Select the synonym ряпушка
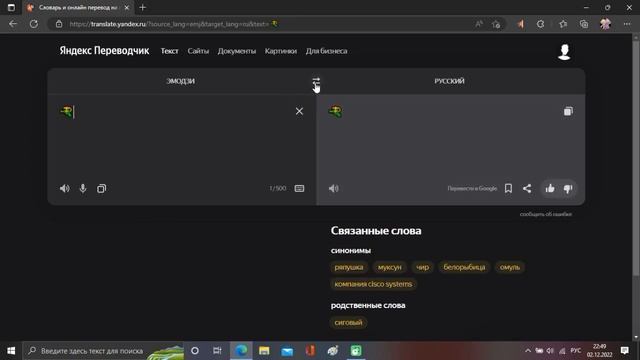Image resolution: width=640 pixels, height=360 pixels. coord(349,267)
